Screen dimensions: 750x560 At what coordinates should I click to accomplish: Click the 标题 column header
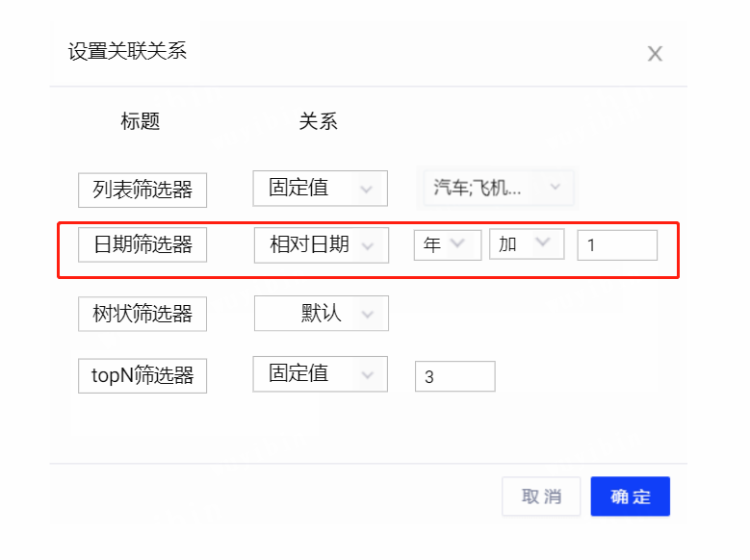pos(140,121)
